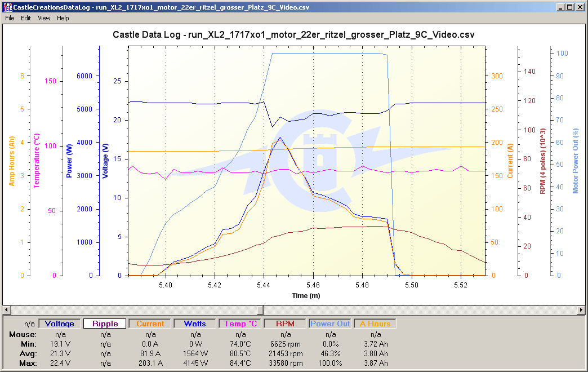Screen dimensions: 588x372
Task: Click the average temperature value '80.5°C'
Action: point(240,353)
